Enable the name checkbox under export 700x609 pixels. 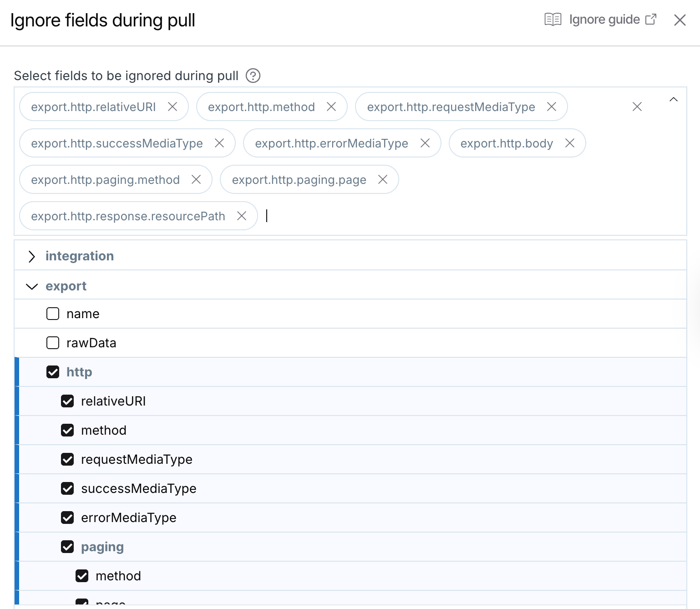(52, 314)
